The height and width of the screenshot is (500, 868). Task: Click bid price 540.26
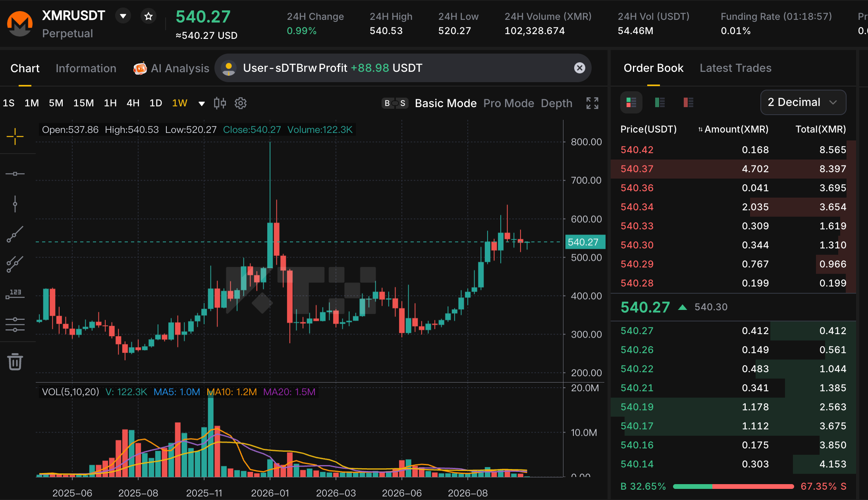click(637, 350)
